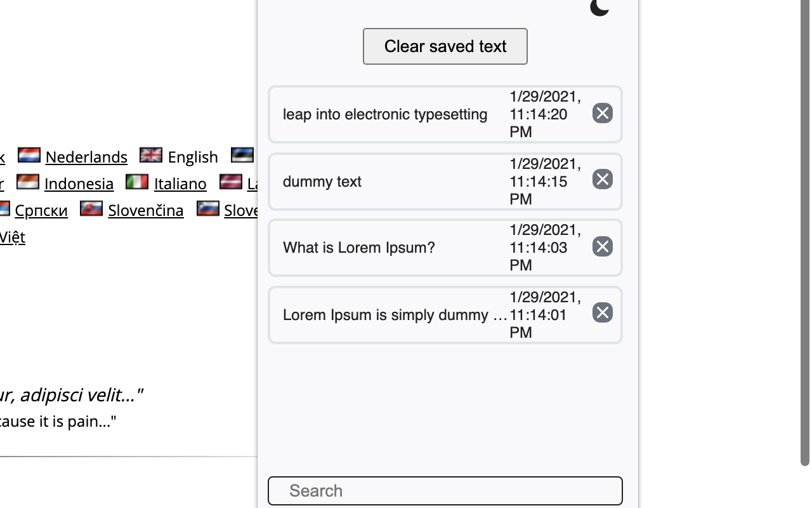The image size is (812, 508).
Task: Open the Italiano translation link
Action: tap(180, 184)
